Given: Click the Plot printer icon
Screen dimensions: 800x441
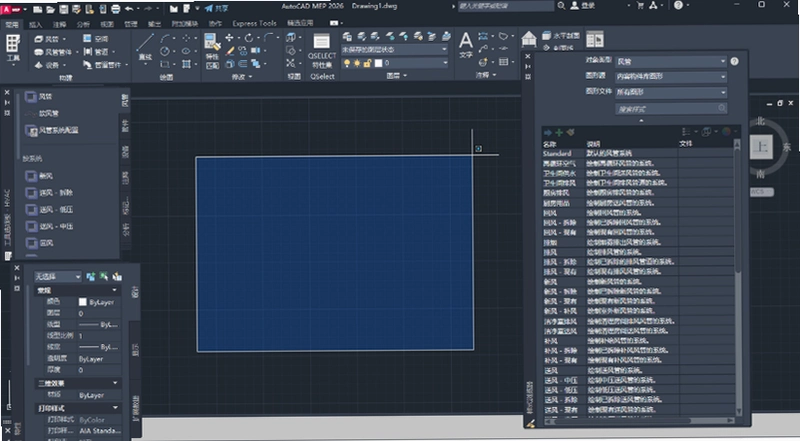Looking at the screenshot, I should tap(115, 9).
